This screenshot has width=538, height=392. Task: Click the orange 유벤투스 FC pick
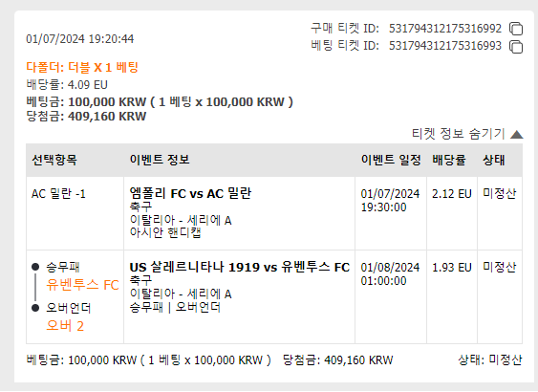(82, 285)
